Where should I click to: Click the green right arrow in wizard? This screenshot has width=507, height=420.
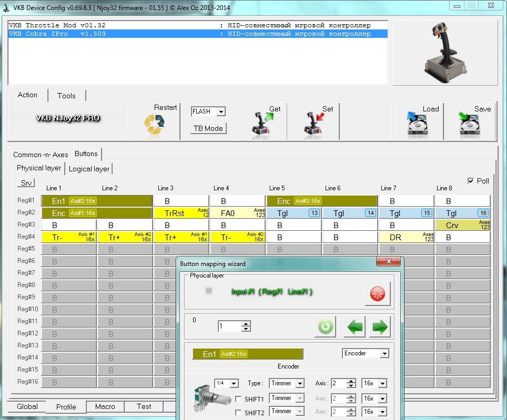[380, 326]
